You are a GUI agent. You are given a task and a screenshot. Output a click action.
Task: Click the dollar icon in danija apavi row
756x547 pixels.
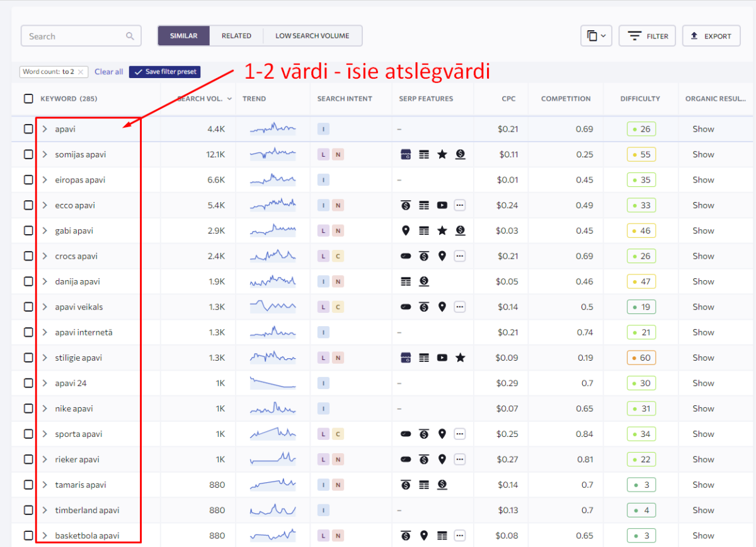pyautogui.click(x=424, y=281)
